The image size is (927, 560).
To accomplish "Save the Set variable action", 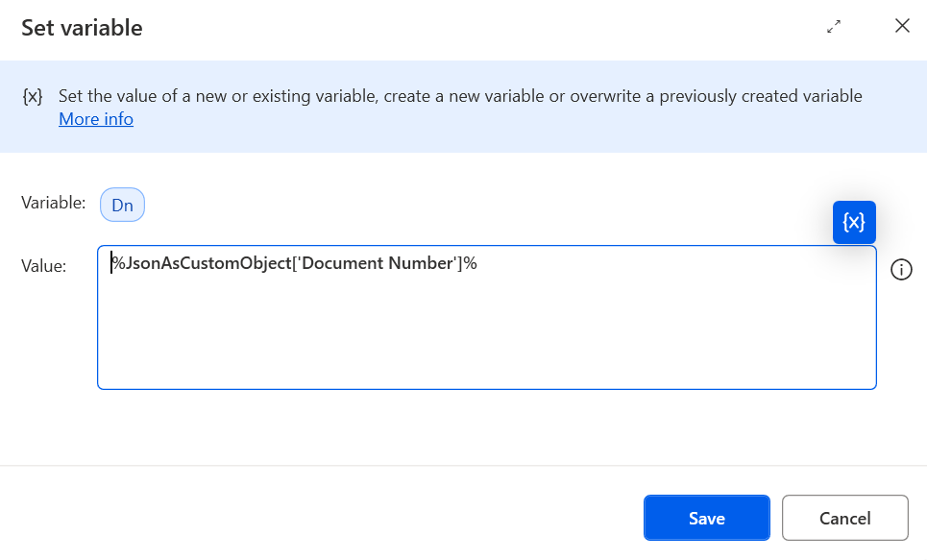I will [x=706, y=518].
